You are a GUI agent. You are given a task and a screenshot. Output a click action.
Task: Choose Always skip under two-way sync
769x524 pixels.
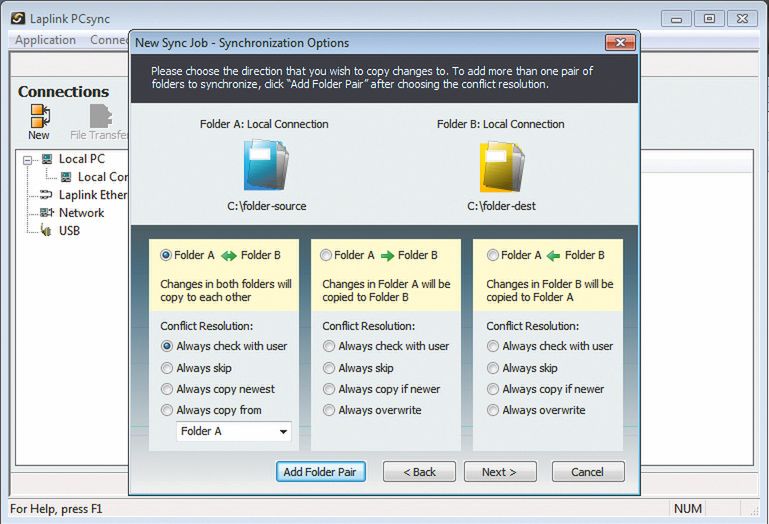[167, 368]
